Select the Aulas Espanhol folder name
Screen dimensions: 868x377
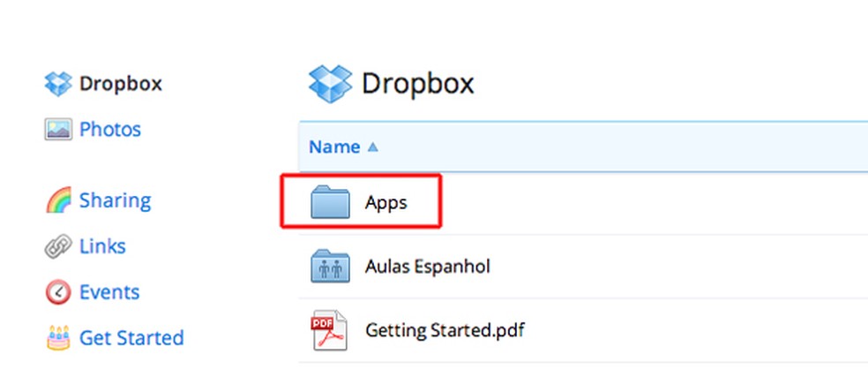point(428,267)
